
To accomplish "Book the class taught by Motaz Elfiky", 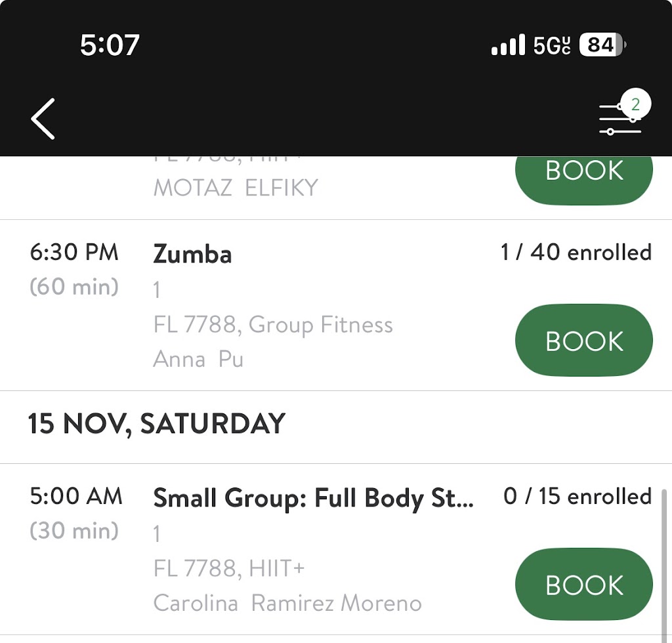I will coord(584,172).
